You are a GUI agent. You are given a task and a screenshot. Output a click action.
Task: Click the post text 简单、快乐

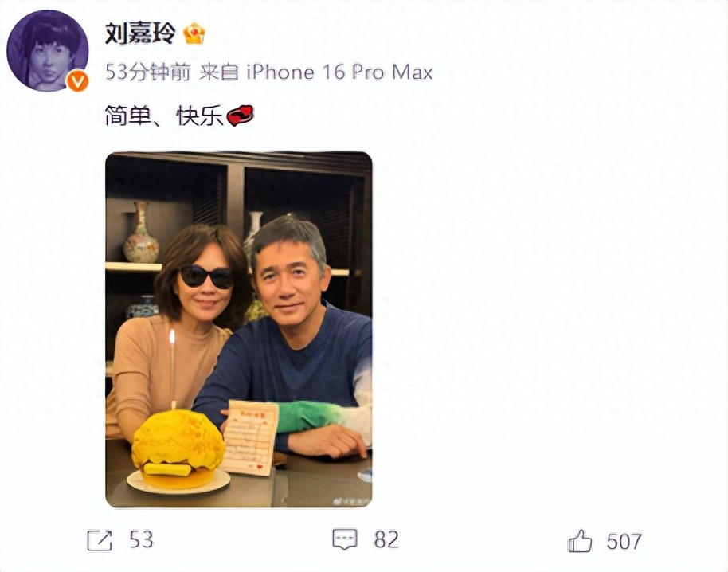pyautogui.click(x=164, y=116)
